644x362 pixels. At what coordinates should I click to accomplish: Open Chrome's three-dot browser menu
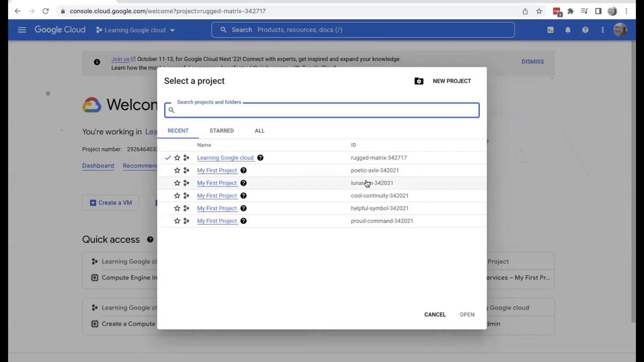click(x=626, y=11)
